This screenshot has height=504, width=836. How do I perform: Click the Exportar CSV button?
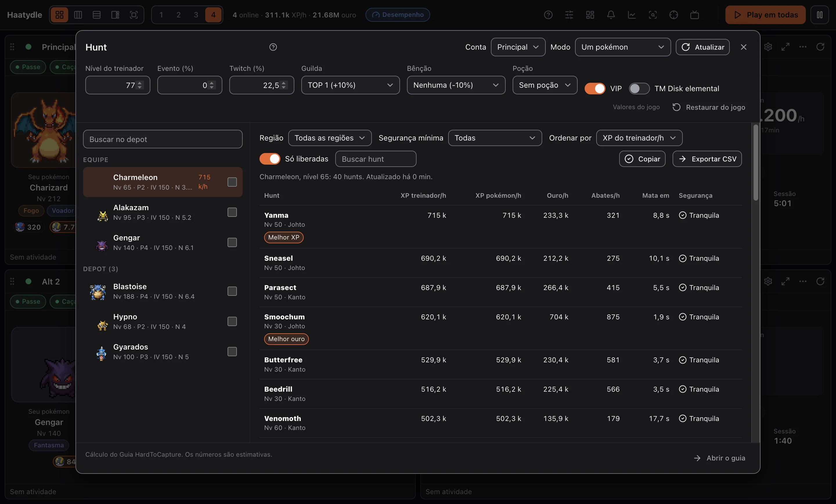pos(707,159)
